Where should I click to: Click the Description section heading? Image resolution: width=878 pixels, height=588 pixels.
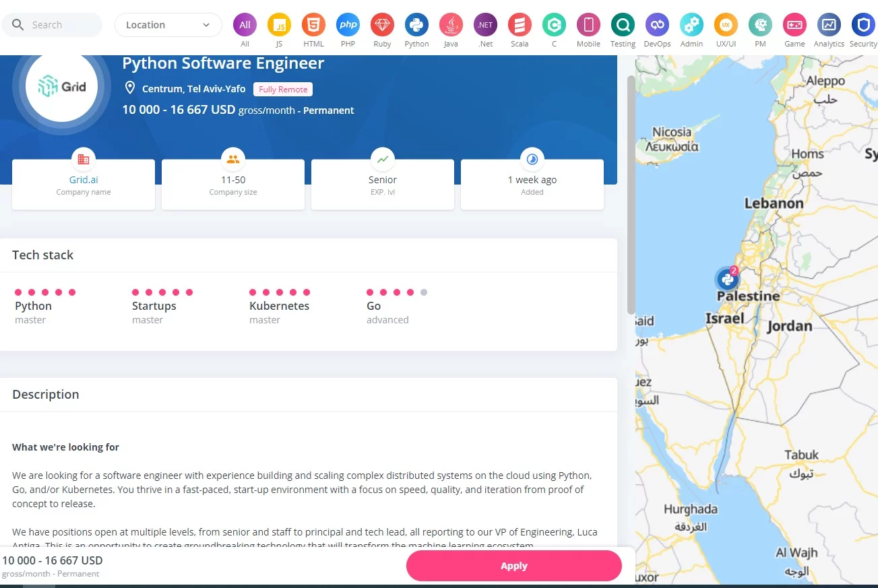(x=46, y=395)
